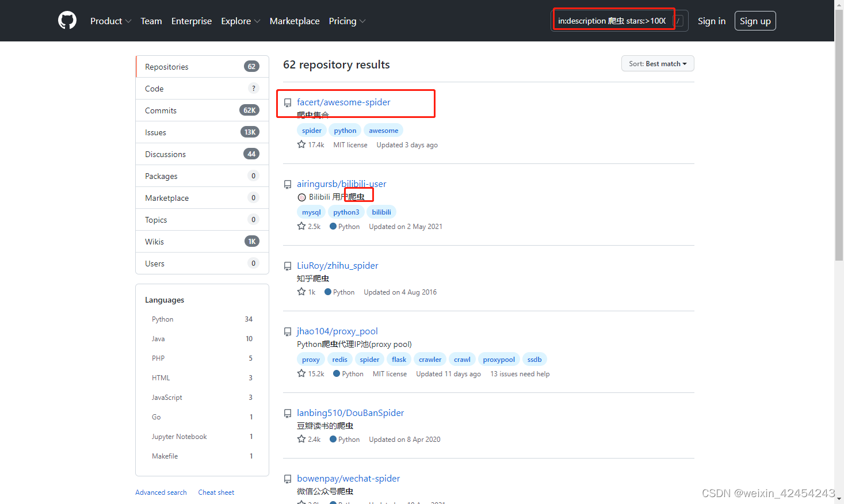The image size is (844, 504).
Task: Click repository icon next to lanbing510/DouBanSpider
Action: 288,414
